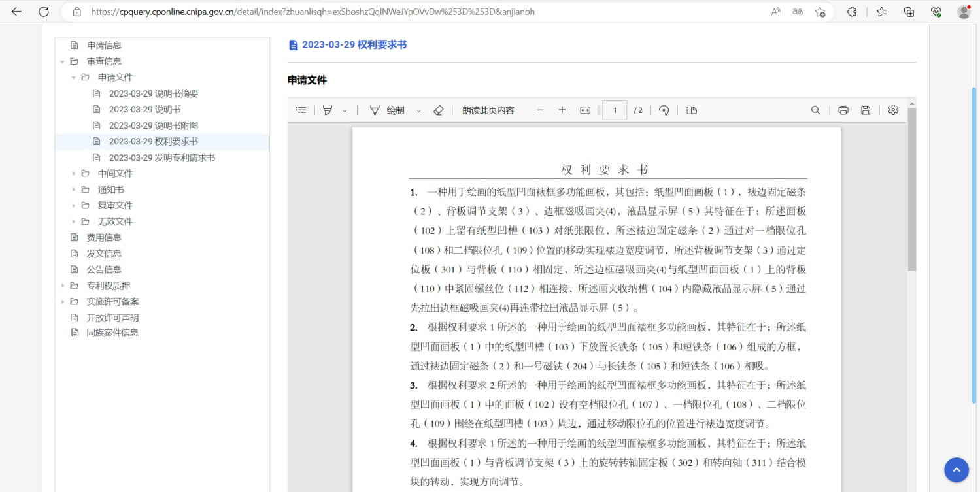
Task: Select the eraser tool
Action: click(x=439, y=110)
